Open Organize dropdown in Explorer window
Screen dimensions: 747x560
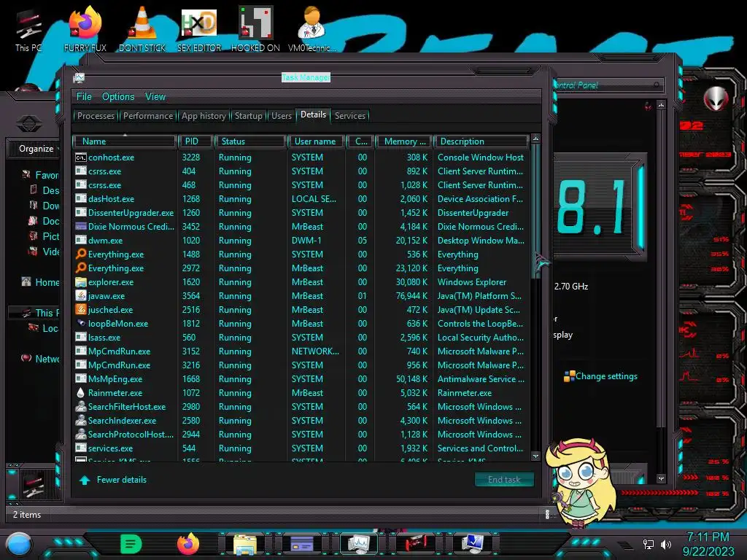coord(38,149)
